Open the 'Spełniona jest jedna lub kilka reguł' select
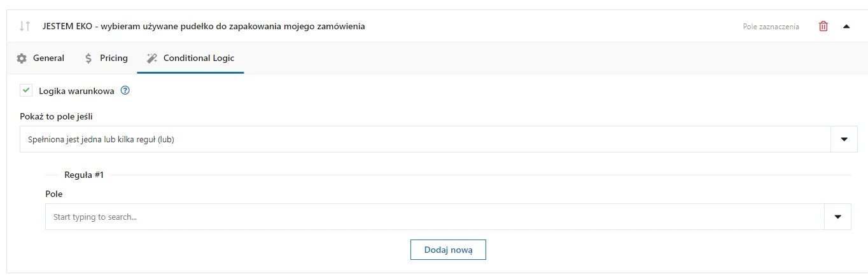868x277 pixels. pyautogui.click(x=426, y=139)
